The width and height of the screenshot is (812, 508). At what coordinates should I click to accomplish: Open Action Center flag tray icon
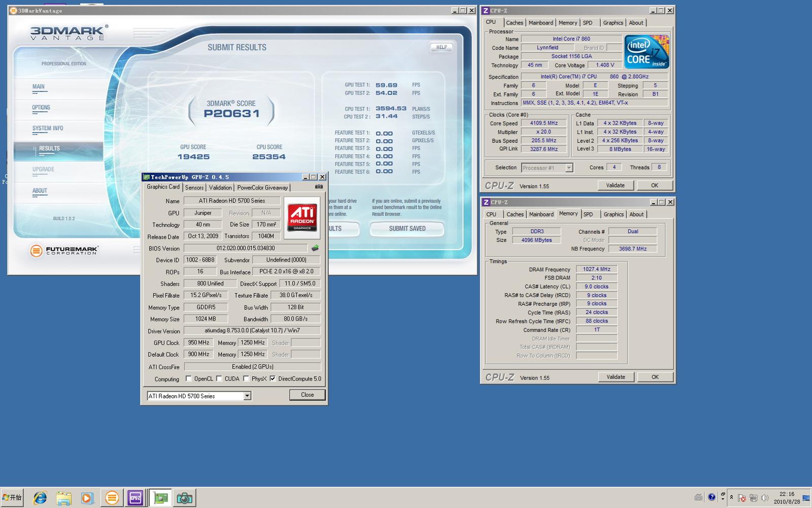pyautogui.click(x=741, y=498)
